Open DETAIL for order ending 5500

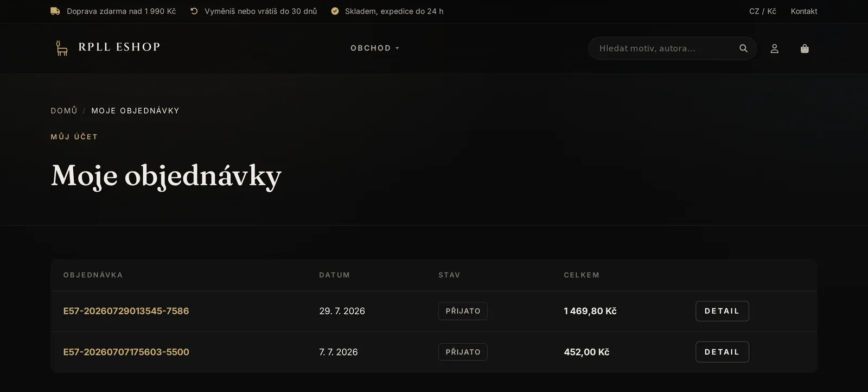coord(722,352)
